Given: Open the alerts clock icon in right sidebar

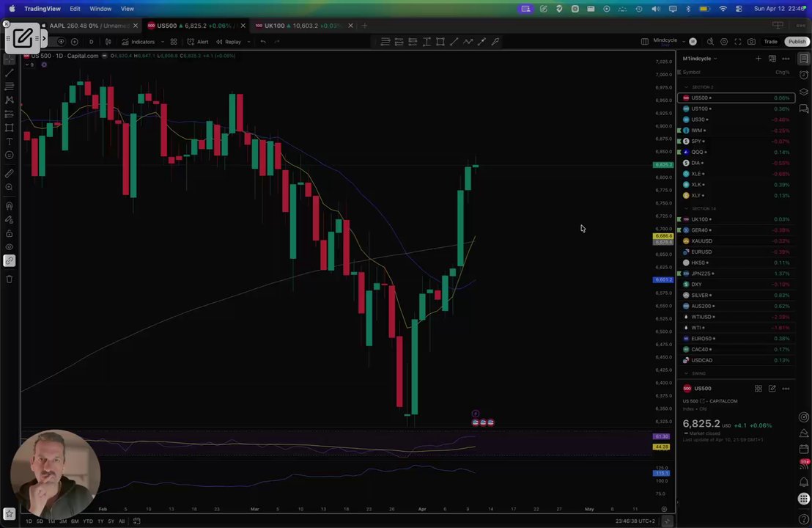Looking at the screenshot, I should [804, 75].
